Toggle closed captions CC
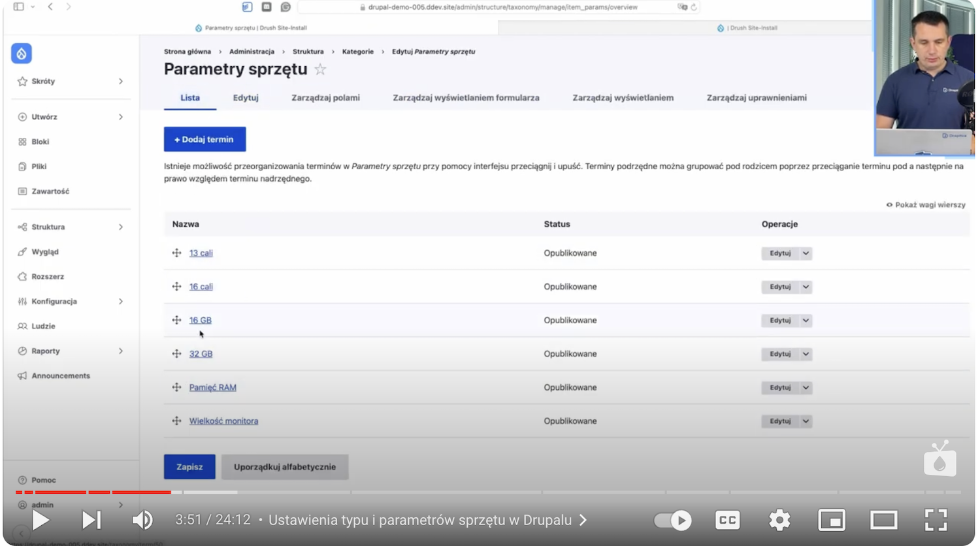This screenshot has height=546, width=980. [727, 521]
